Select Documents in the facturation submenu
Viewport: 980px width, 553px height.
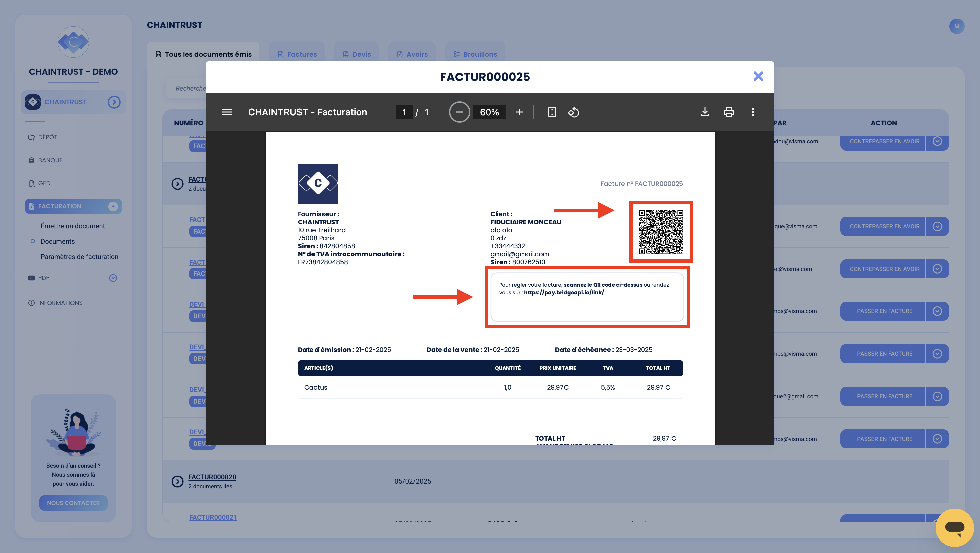tap(58, 241)
